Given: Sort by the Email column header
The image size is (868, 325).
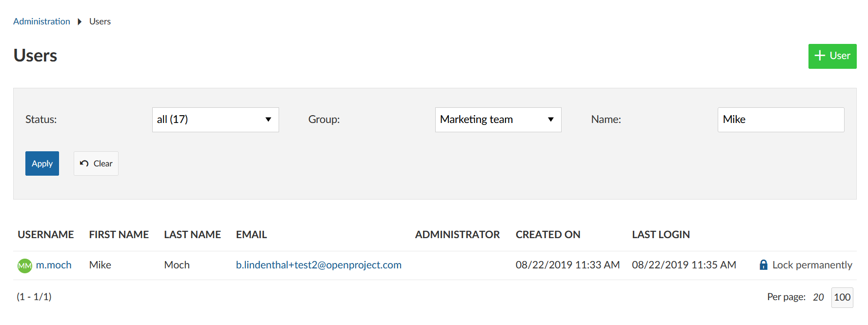Looking at the screenshot, I should click(251, 235).
